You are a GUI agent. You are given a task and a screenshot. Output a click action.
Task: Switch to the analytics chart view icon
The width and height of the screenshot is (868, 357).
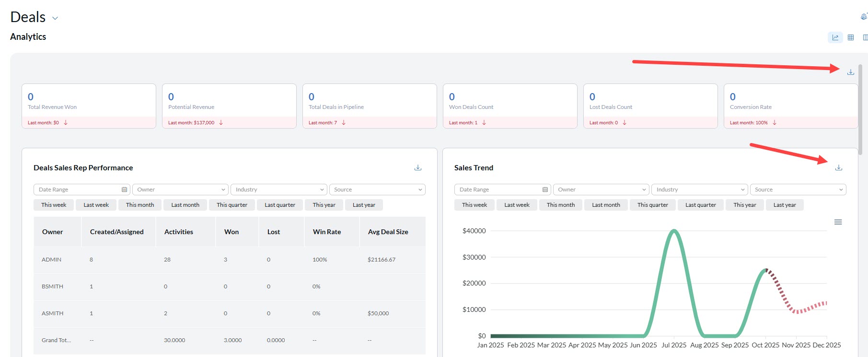click(835, 37)
